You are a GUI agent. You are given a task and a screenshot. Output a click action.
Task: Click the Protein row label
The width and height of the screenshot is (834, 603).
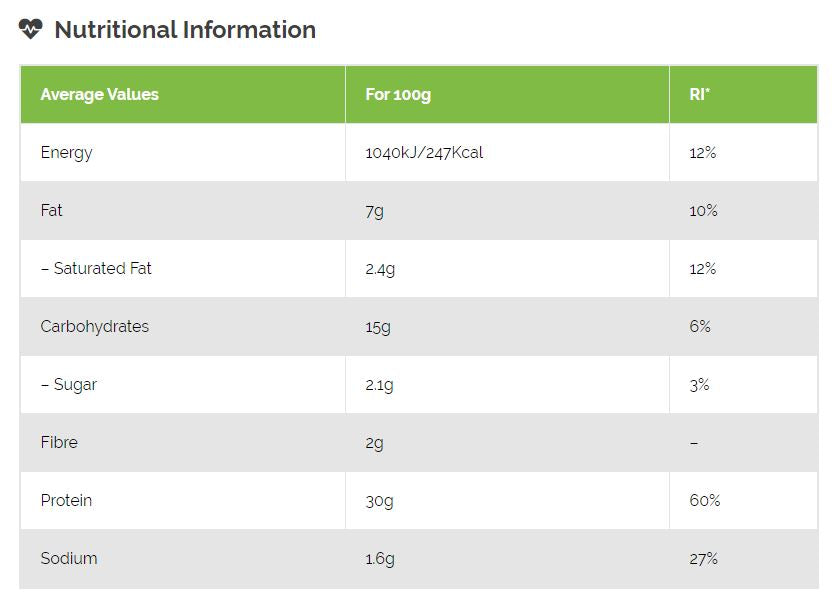coord(66,501)
